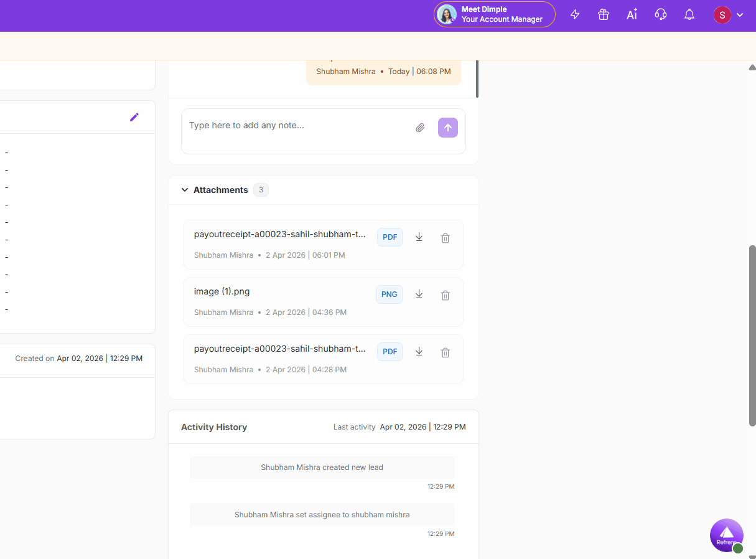The height and width of the screenshot is (559, 756).
Task: Click the Refrens floating help button
Action: (726, 535)
